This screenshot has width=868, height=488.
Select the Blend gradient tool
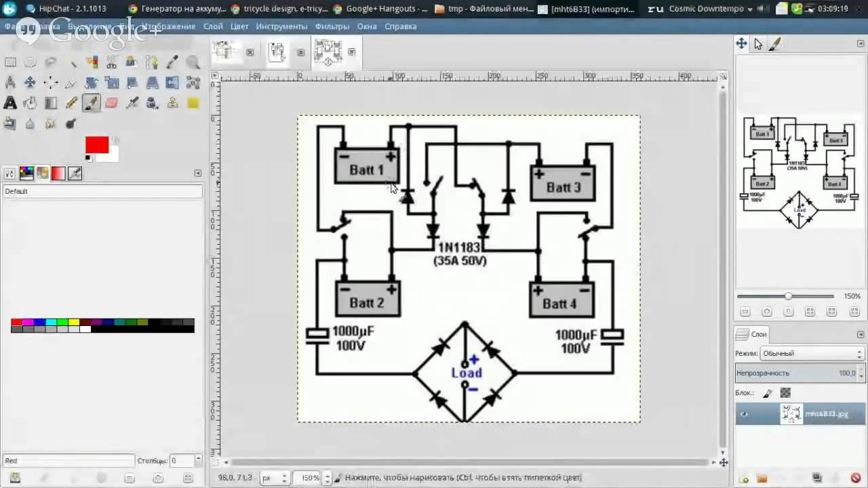pyautogui.click(x=51, y=103)
